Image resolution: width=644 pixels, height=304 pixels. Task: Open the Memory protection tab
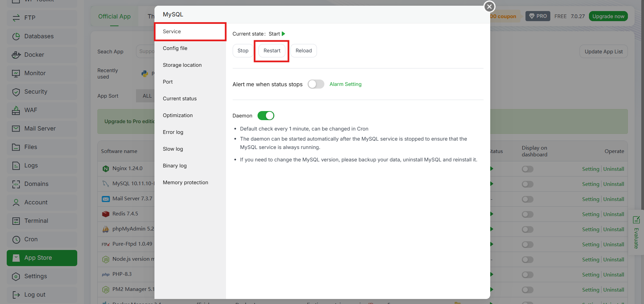tap(190, 183)
